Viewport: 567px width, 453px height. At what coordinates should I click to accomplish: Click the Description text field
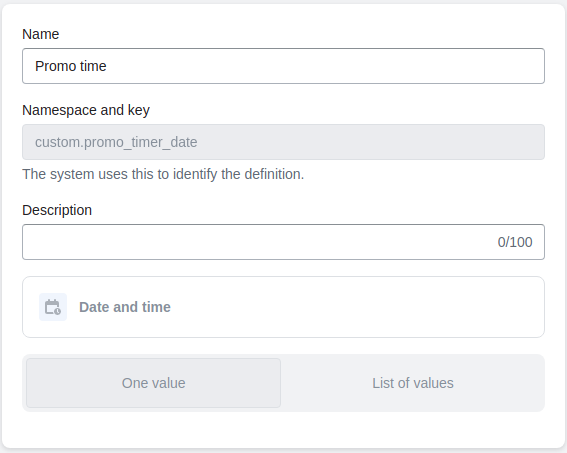[x=283, y=242]
